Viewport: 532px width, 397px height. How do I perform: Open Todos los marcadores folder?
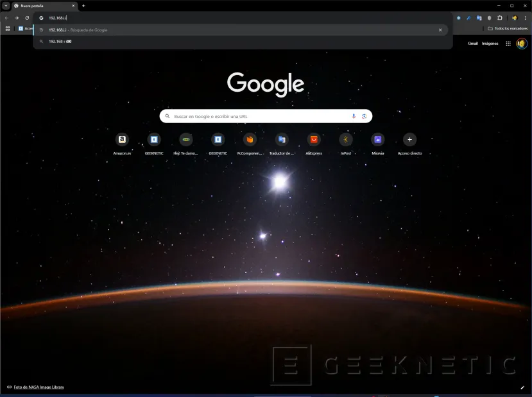(508, 28)
